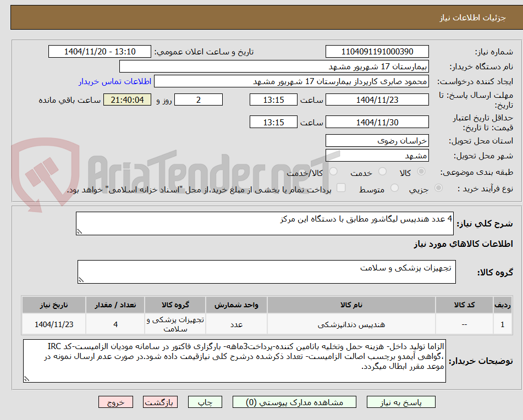
Task: Toggle the اسناد خزانه اسلامی payment checkbox
Action: [x=341, y=187]
